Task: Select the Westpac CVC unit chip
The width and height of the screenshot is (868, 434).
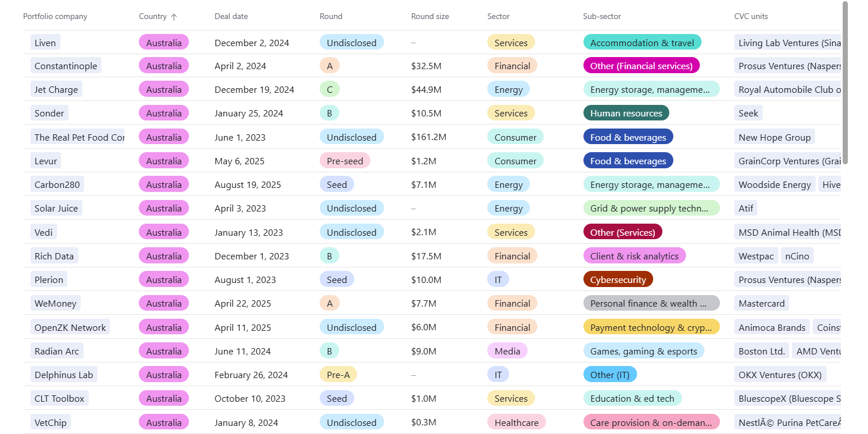Action: pos(756,256)
